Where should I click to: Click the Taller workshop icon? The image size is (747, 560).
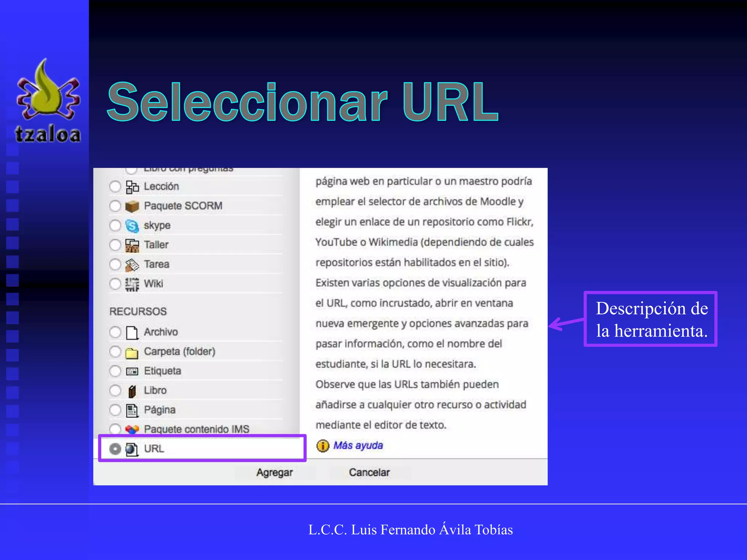pos(132,245)
